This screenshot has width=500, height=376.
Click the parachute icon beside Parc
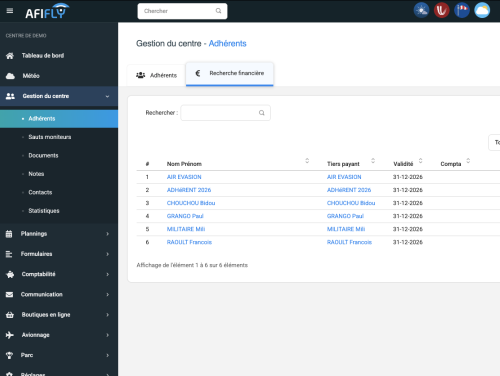9,355
